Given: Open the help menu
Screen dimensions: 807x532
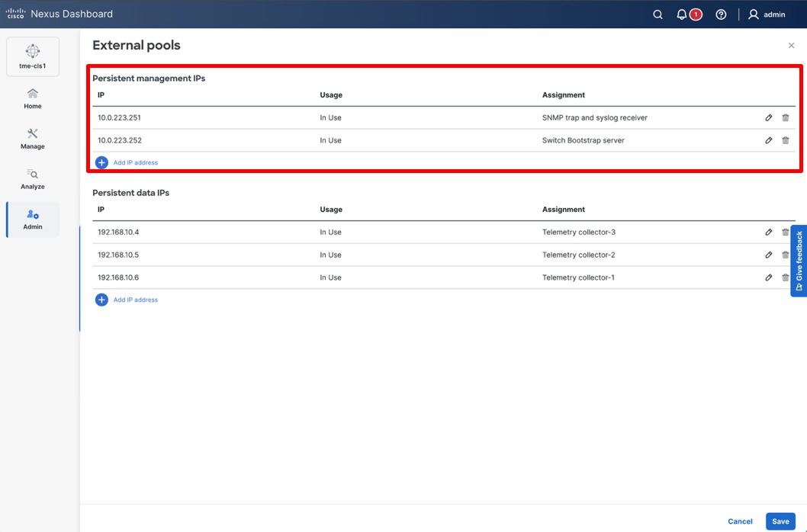Looking at the screenshot, I should coord(720,14).
